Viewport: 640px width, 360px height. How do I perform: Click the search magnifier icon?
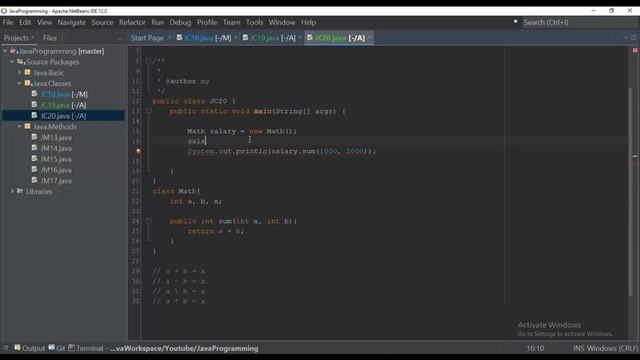516,22
